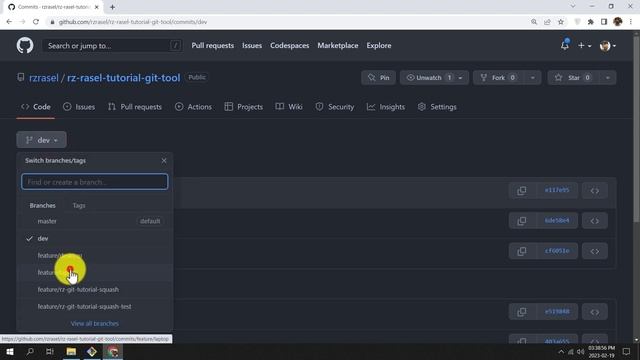Image resolution: width=640 pixels, height=360 pixels.
Task: Browse repository at commit 6de58e4
Action: coord(595,221)
